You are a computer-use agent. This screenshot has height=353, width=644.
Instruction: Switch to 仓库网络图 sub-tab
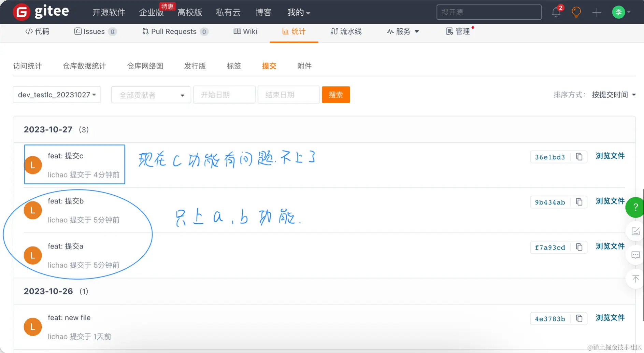click(145, 66)
